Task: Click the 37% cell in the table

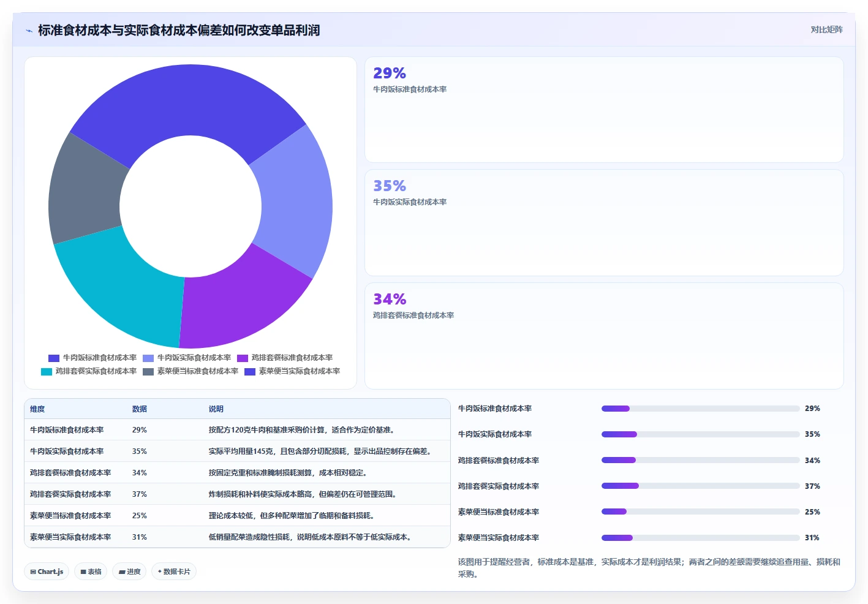Action: [140, 494]
